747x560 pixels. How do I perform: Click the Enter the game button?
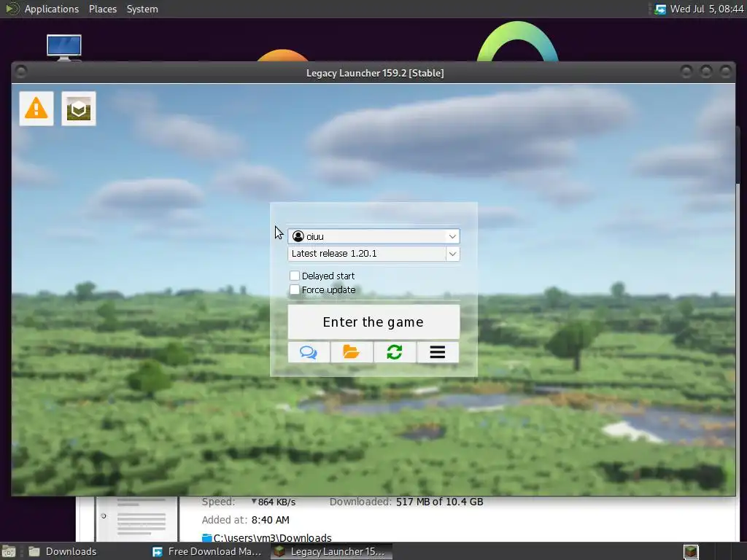click(x=373, y=322)
